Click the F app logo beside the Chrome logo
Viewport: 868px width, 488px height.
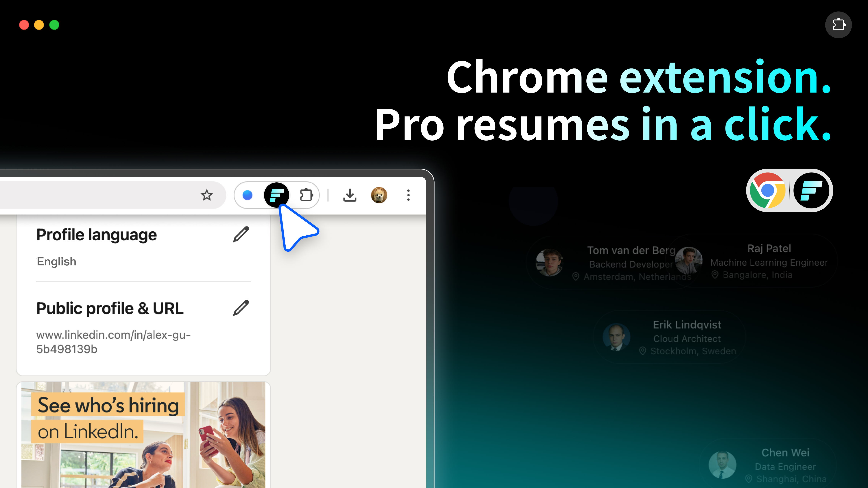(812, 191)
